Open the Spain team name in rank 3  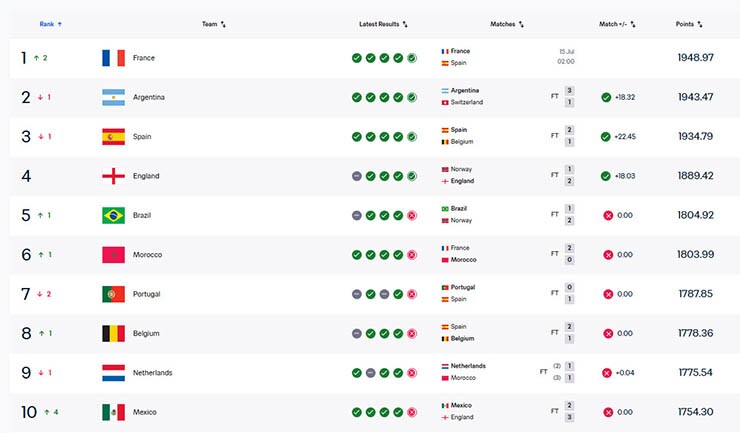pyautogui.click(x=142, y=136)
